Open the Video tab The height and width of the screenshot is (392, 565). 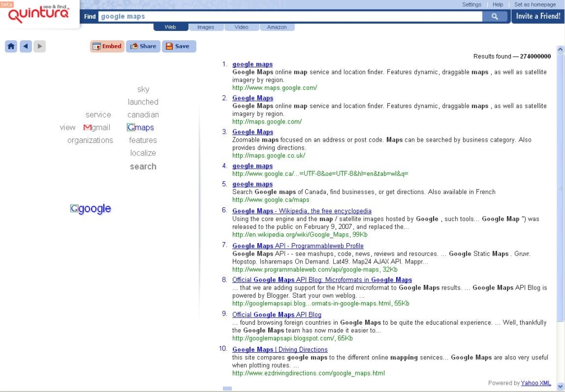tap(242, 27)
